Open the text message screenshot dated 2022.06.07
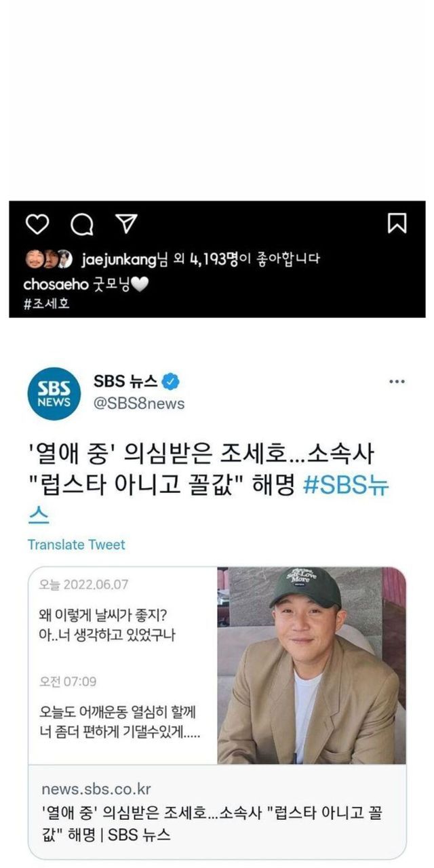This screenshot has width=434, height=868. tap(123, 666)
